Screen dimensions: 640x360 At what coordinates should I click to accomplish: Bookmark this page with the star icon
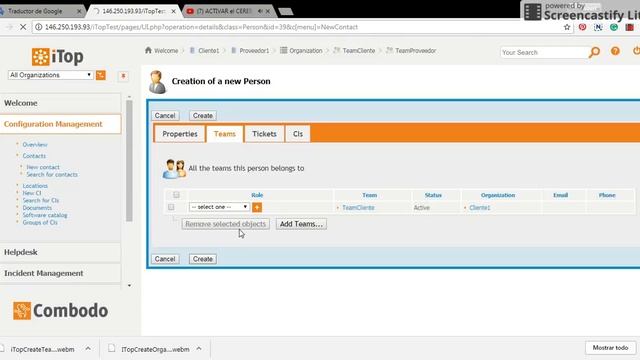click(567, 27)
